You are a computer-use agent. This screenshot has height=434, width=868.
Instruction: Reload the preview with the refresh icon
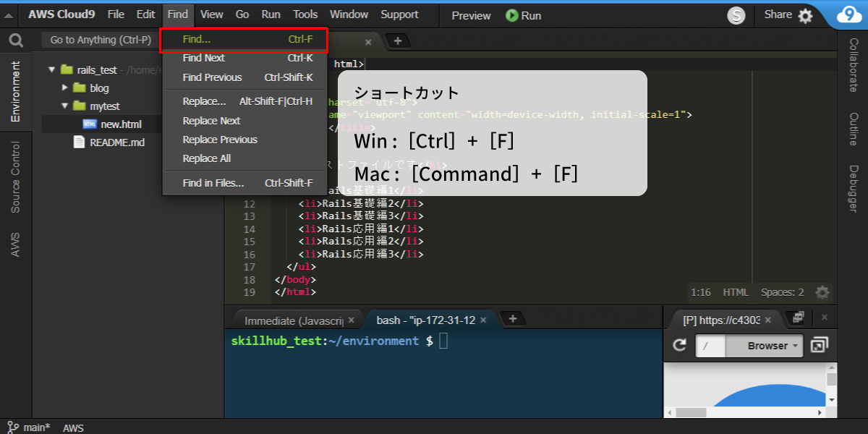point(679,346)
